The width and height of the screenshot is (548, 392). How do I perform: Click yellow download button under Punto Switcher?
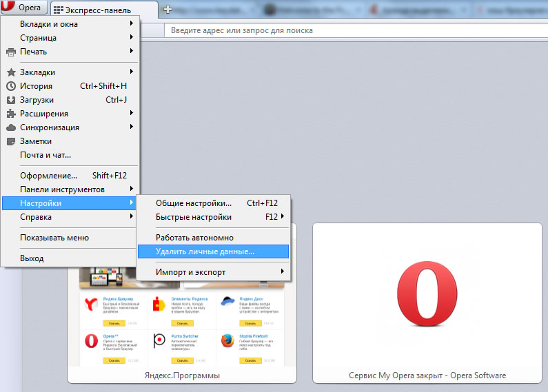click(x=183, y=360)
